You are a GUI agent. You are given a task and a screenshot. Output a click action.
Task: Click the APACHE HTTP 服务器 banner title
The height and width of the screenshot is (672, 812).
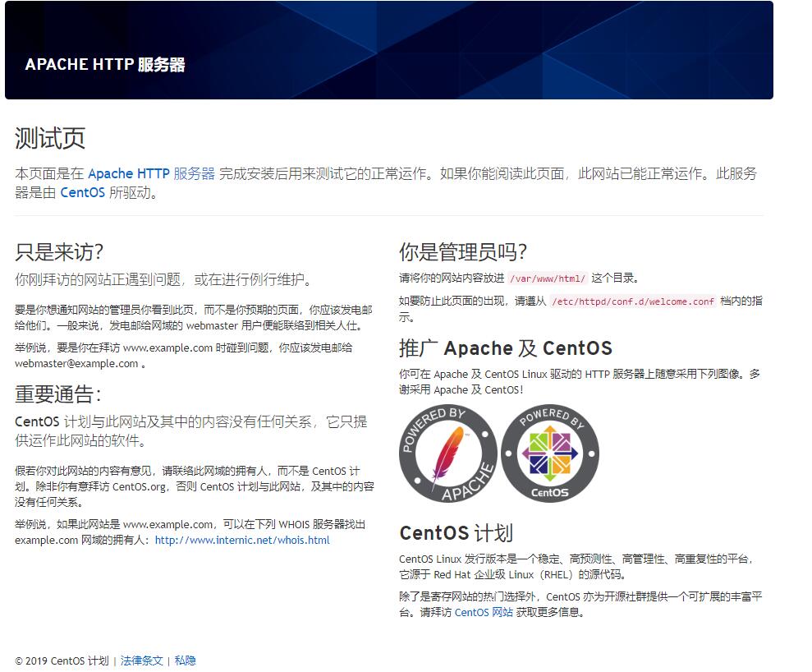[x=105, y=64]
